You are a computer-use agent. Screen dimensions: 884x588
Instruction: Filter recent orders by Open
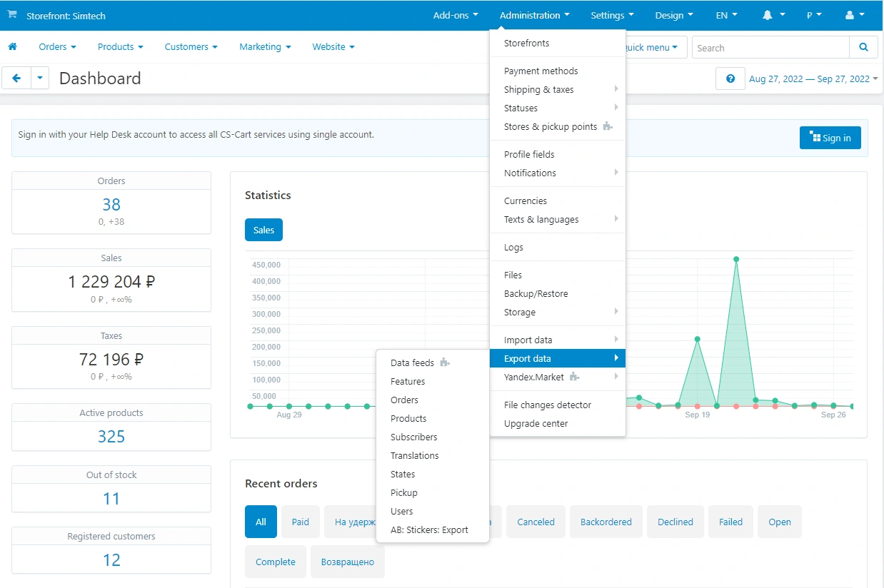780,522
